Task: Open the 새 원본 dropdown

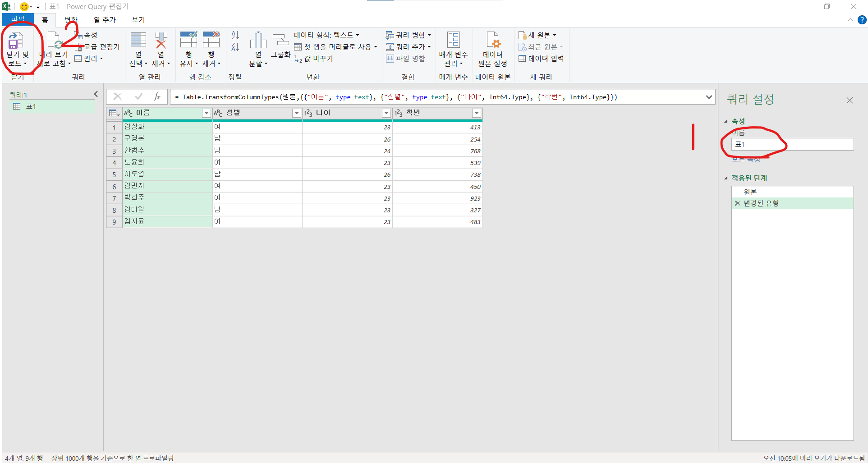Action: 537,35
